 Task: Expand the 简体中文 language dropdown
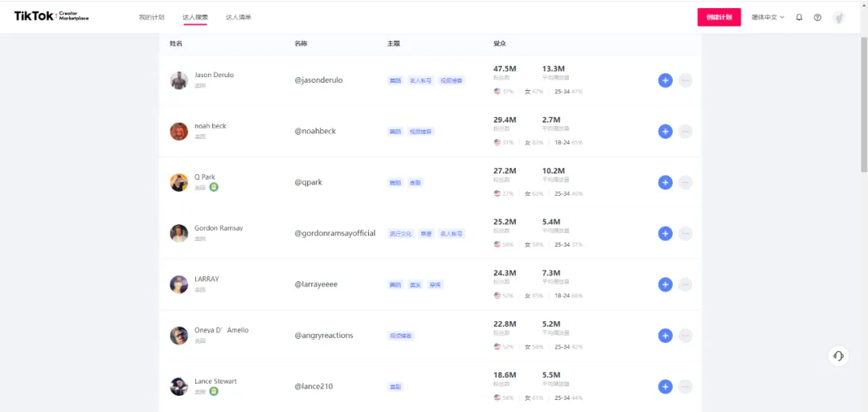click(x=768, y=17)
